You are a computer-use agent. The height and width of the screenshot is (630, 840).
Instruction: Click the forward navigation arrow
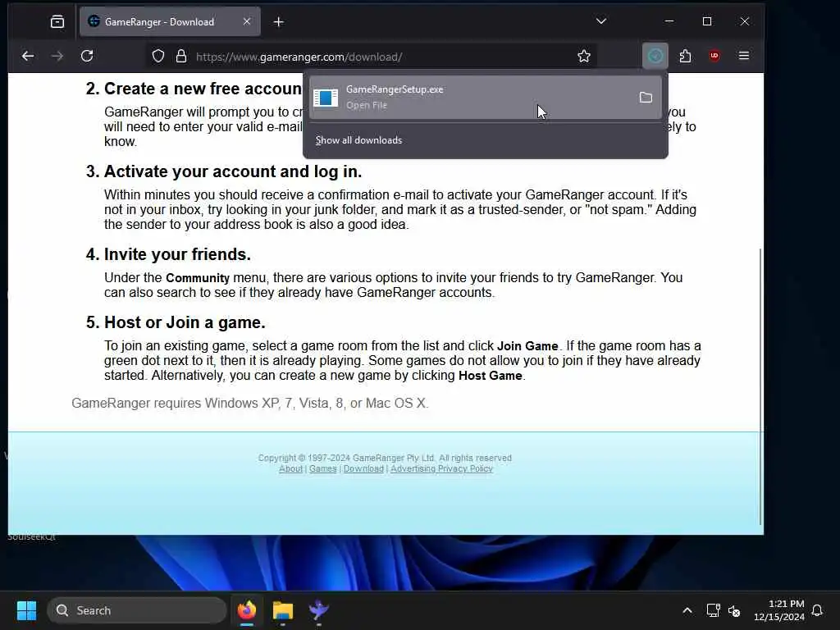tap(57, 57)
